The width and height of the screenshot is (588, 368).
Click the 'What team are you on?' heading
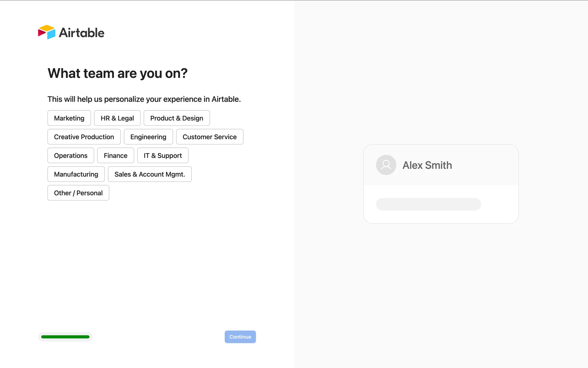[x=118, y=73]
